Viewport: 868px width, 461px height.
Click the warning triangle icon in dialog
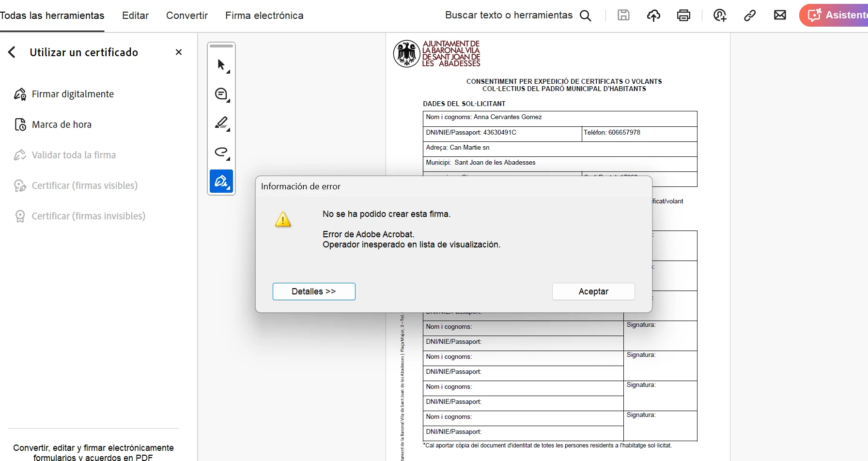coord(283,219)
